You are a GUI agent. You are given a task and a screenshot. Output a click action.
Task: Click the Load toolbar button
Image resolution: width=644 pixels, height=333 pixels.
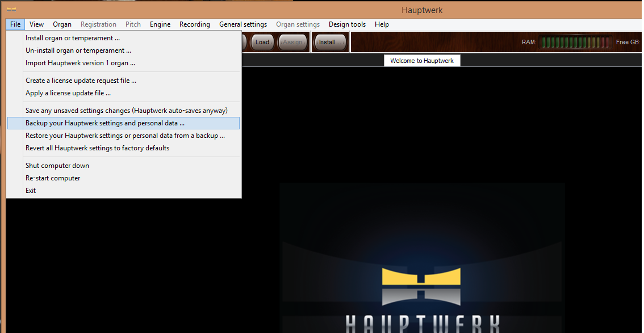(262, 42)
